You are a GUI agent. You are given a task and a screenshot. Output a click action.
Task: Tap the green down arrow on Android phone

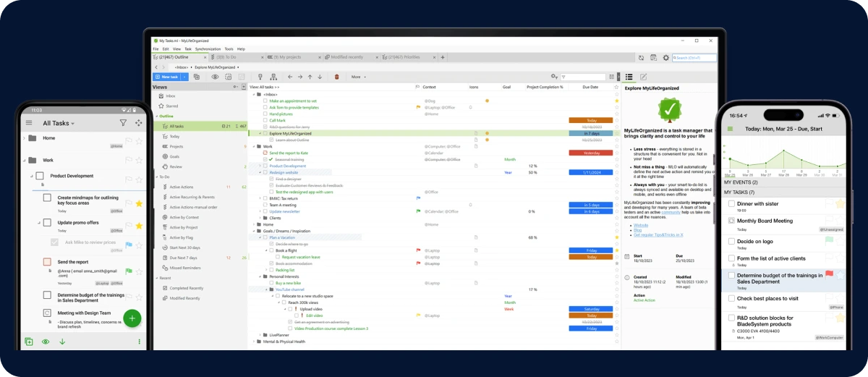pyautogui.click(x=62, y=342)
